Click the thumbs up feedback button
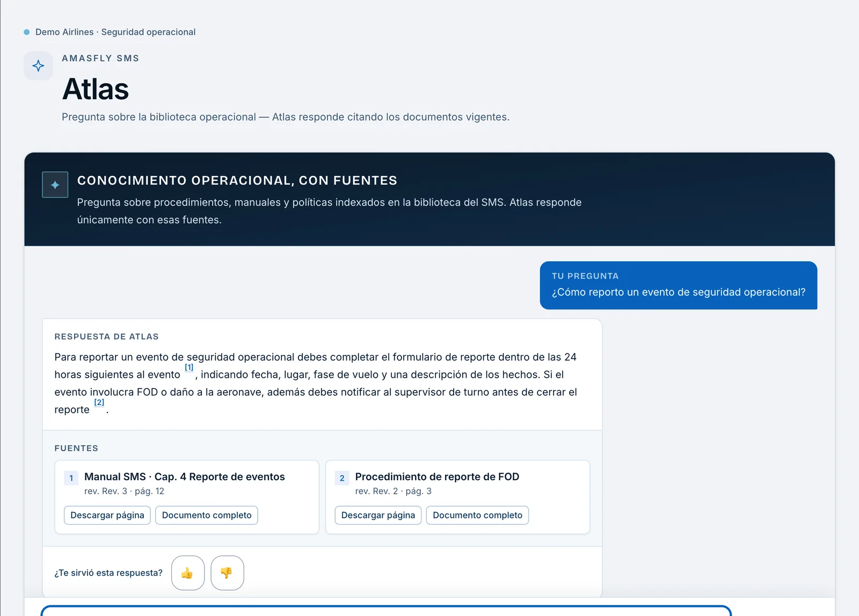The image size is (859, 616). (x=188, y=573)
